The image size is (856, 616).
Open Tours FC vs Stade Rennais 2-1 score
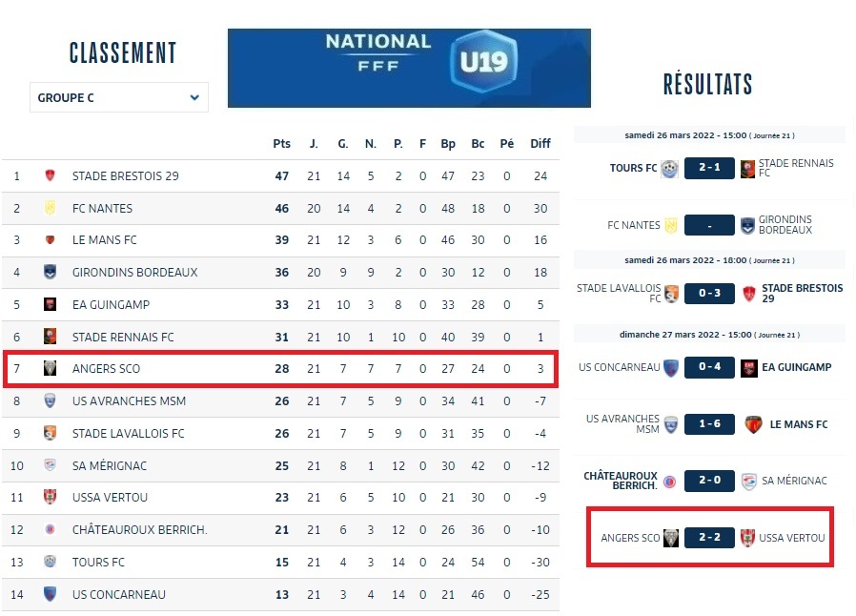708,169
